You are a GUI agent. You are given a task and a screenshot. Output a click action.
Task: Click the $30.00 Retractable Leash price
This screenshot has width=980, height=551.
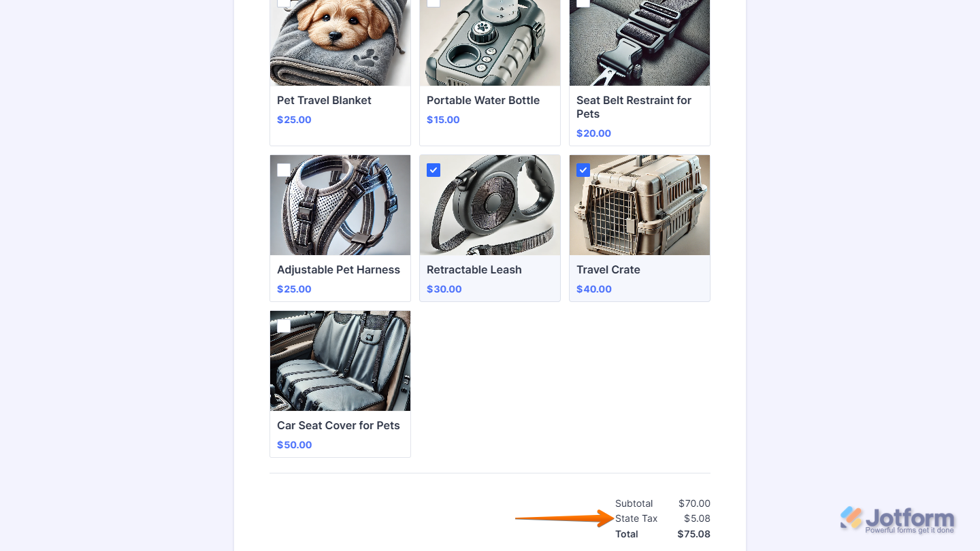tap(444, 289)
